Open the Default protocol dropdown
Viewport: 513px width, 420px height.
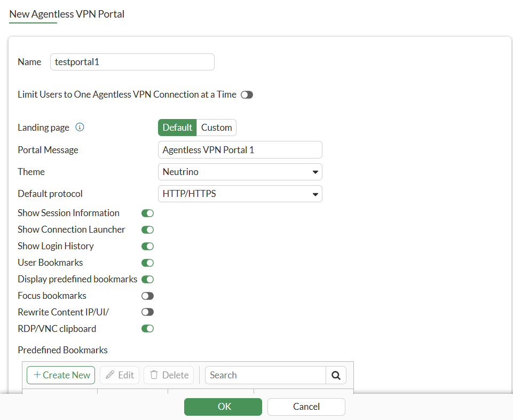point(240,194)
